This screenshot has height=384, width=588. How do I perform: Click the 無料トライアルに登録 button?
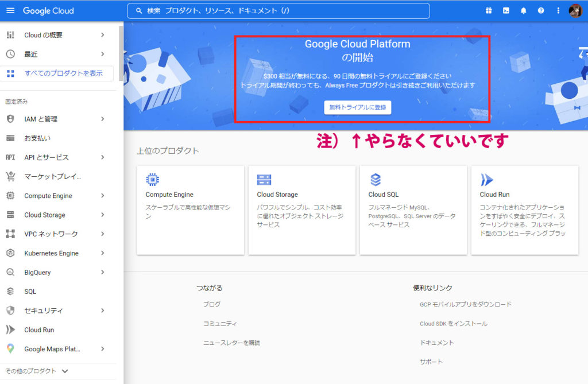(x=357, y=107)
